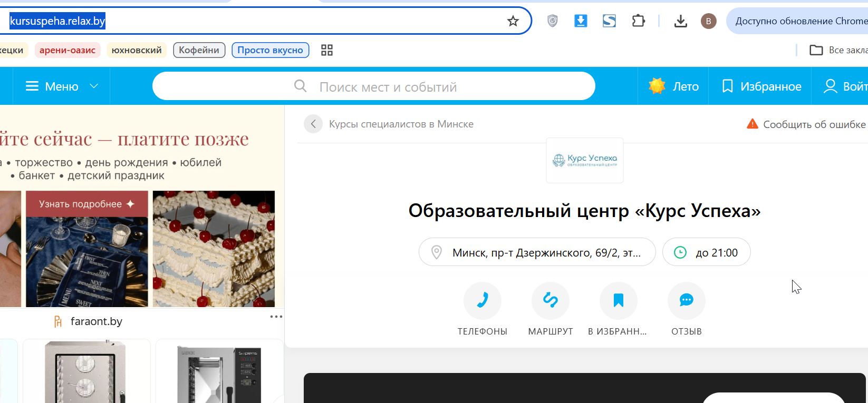Open the address Минск, пр-т Дзержинского
Screen dimensions: 868x403
[x=537, y=252]
